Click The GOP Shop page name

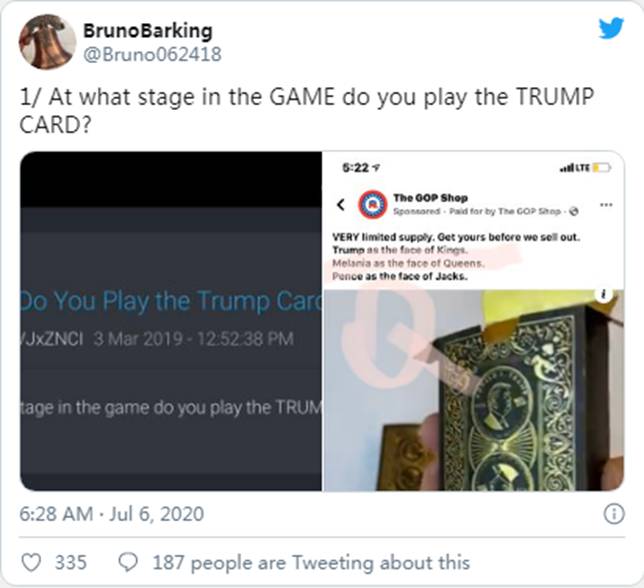pyautogui.click(x=430, y=198)
